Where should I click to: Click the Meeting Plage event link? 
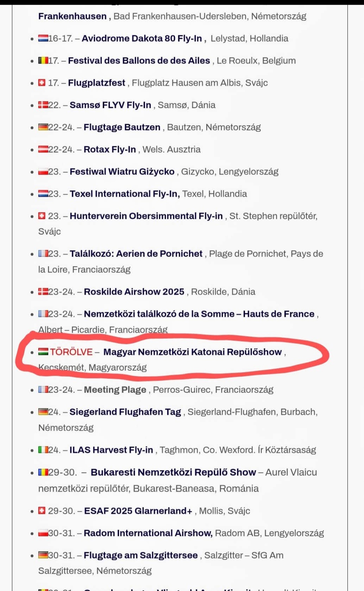tap(115, 390)
